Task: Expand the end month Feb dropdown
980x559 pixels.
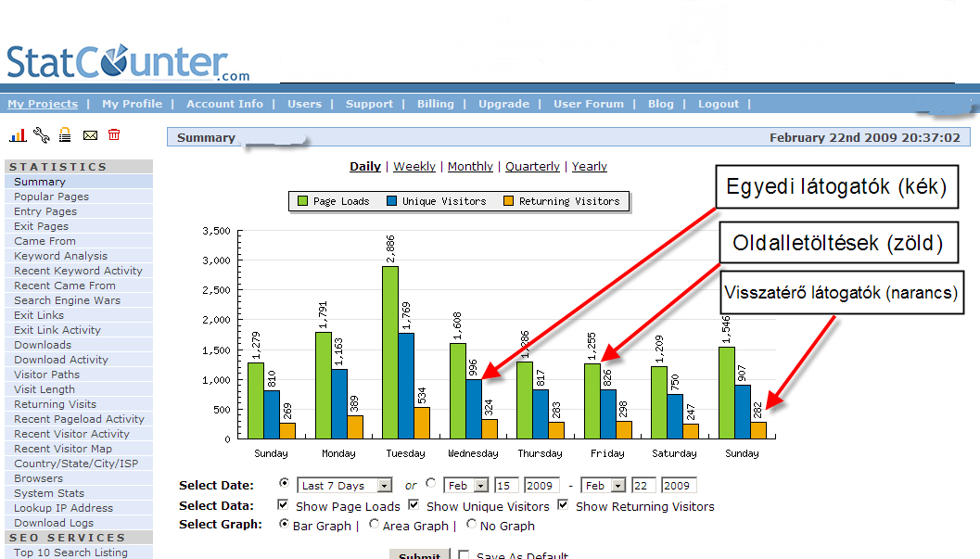Action: (x=604, y=485)
